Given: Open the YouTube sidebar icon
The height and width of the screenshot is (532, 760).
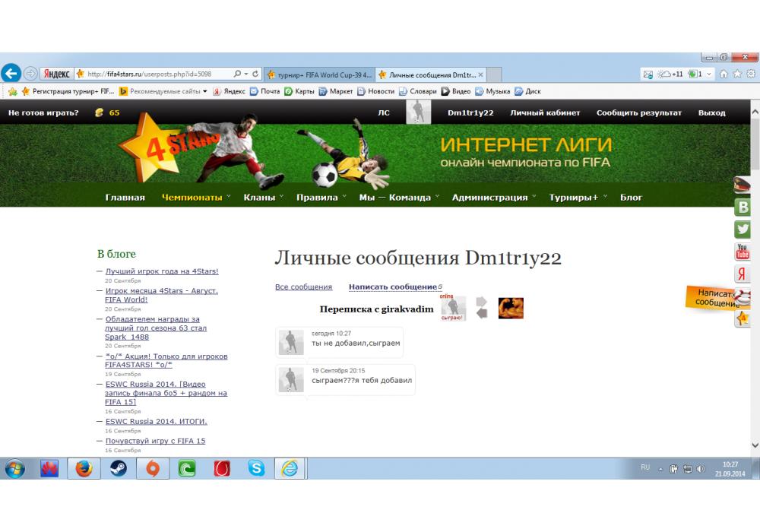Looking at the screenshot, I should click(743, 252).
